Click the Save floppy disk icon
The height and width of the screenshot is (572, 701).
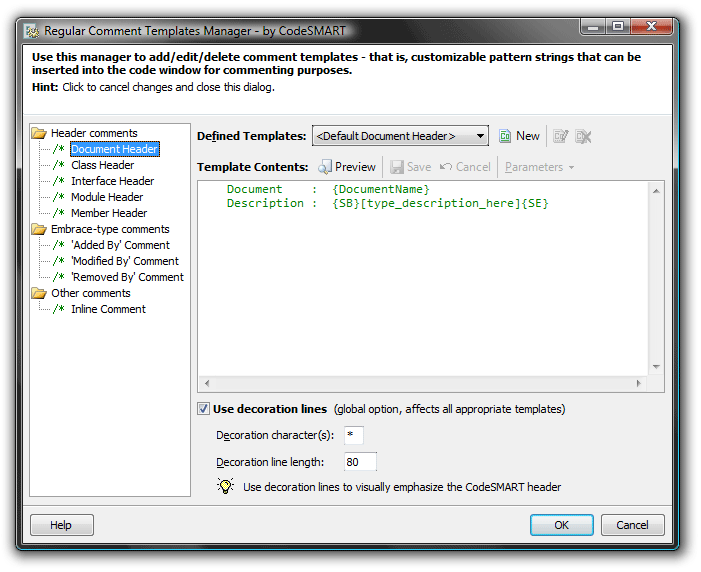click(397, 167)
